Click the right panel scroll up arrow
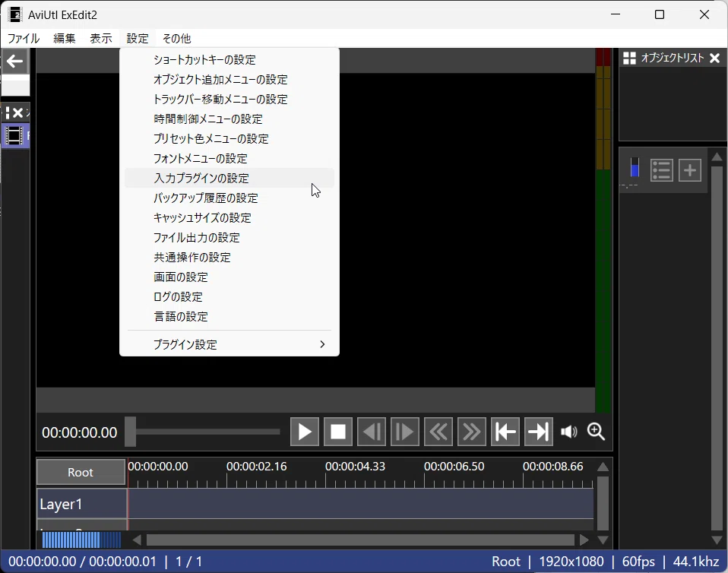 pos(717,157)
